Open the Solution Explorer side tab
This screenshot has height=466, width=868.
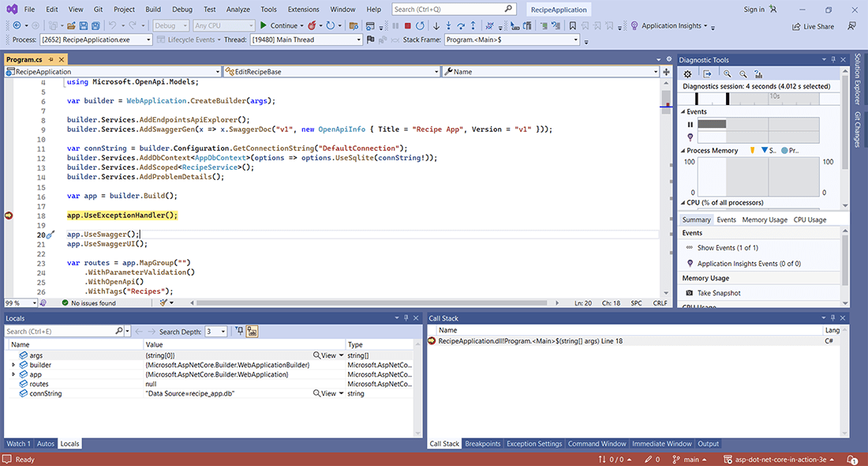point(858,77)
